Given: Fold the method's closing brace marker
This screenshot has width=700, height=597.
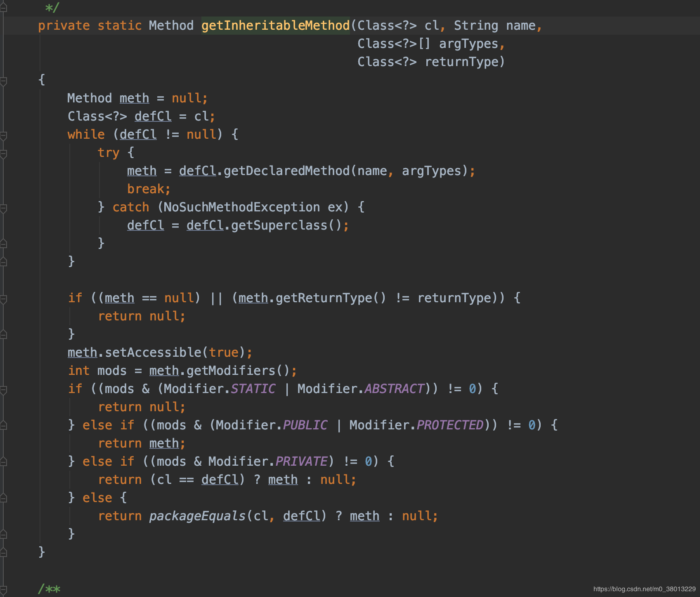Looking at the screenshot, I should tap(3, 552).
